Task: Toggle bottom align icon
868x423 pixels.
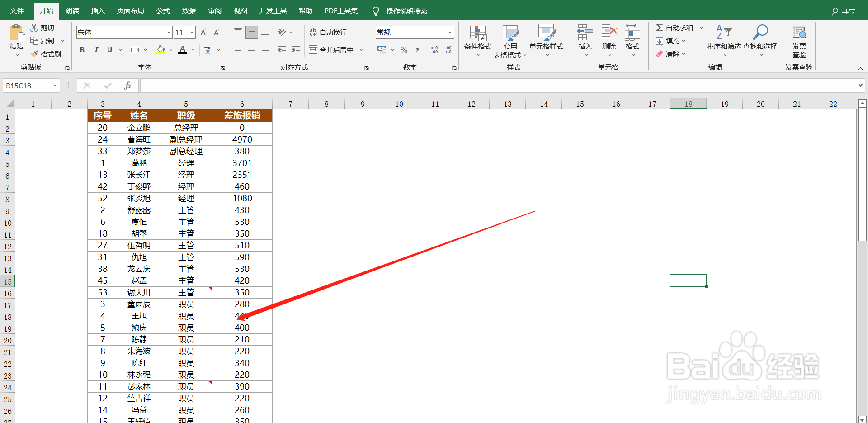Action: tap(265, 32)
